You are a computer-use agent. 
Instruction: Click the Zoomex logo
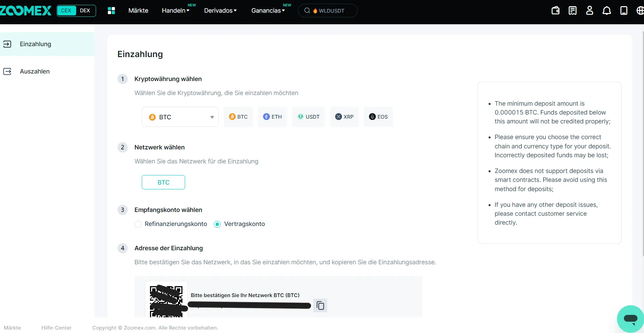tap(26, 11)
